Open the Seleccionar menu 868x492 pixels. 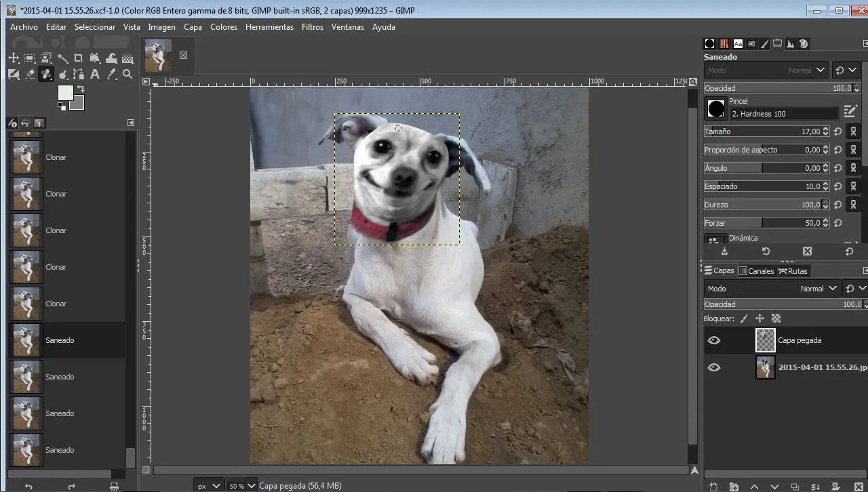tap(95, 27)
